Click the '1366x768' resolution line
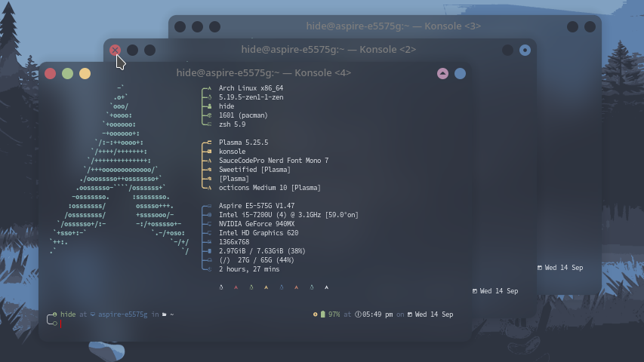The width and height of the screenshot is (644, 362). pyautogui.click(x=234, y=242)
